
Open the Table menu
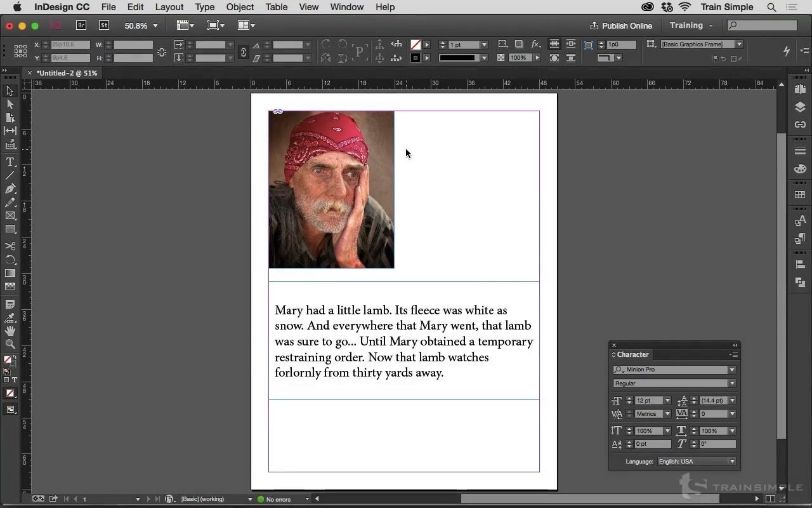coord(277,7)
